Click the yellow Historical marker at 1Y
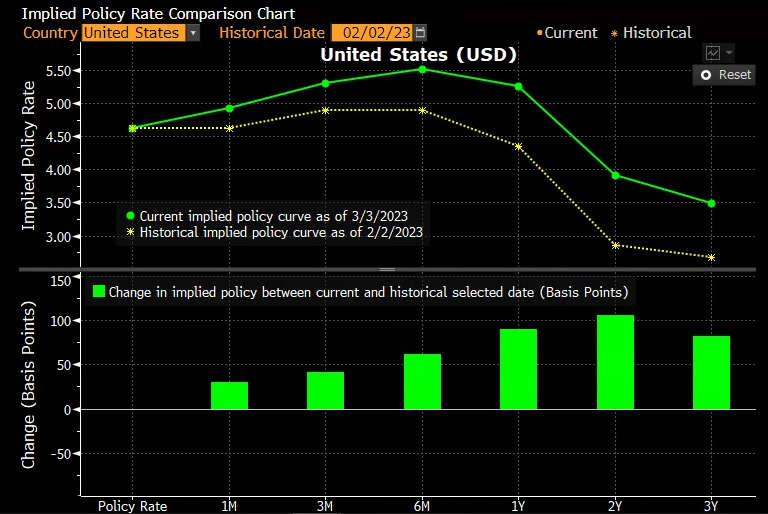Viewport: 768px width, 514px height. coord(518,146)
